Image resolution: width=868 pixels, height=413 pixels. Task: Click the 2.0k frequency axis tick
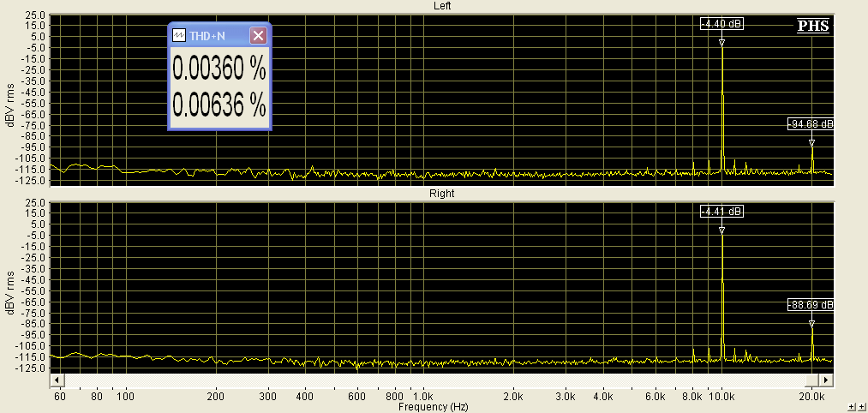(x=513, y=397)
